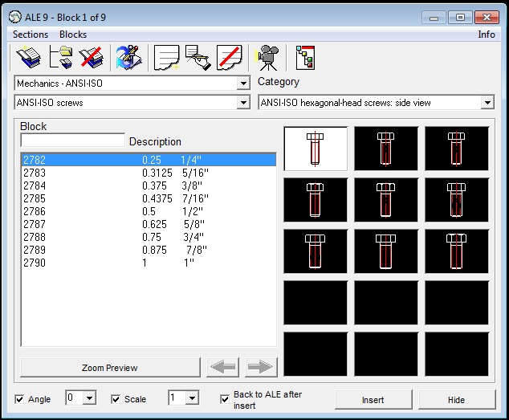Open the Angle value dropdown
Screen dimensions: 509x420
(x=89, y=398)
